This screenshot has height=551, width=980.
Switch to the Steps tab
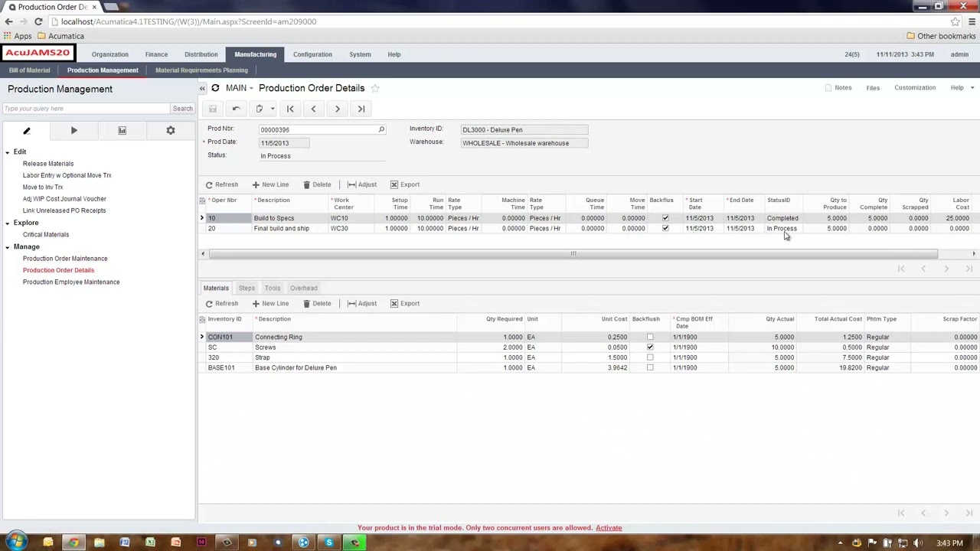247,289
